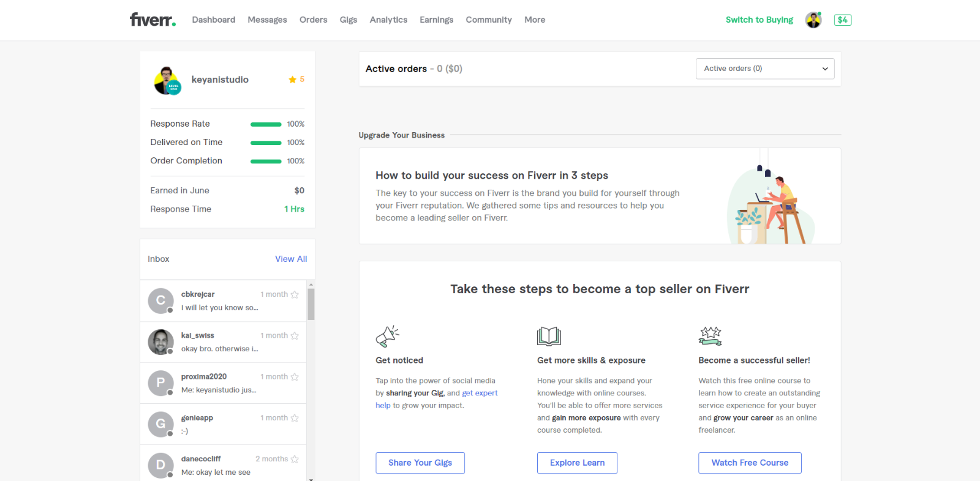Click the open book skills icon
980x481 pixels.
[x=549, y=336]
